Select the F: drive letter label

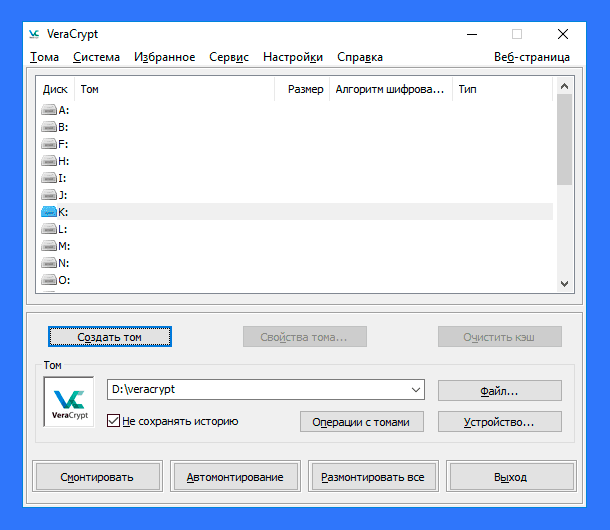pyautogui.click(x=63, y=144)
